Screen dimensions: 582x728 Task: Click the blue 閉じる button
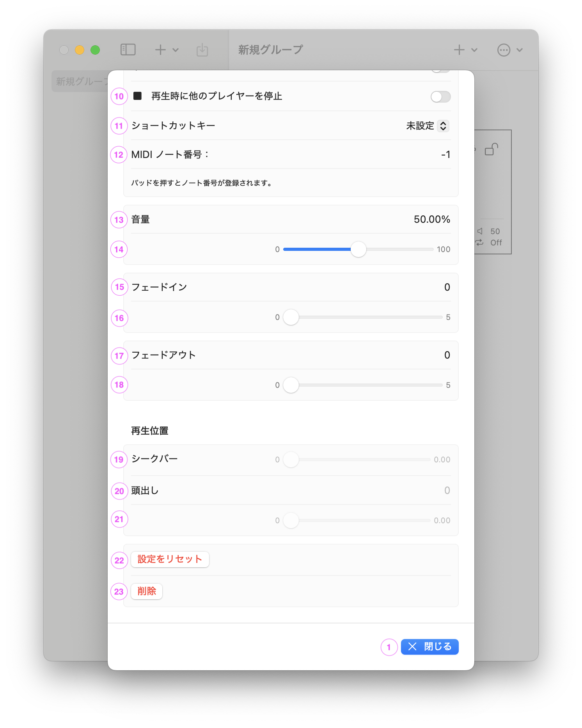(429, 647)
